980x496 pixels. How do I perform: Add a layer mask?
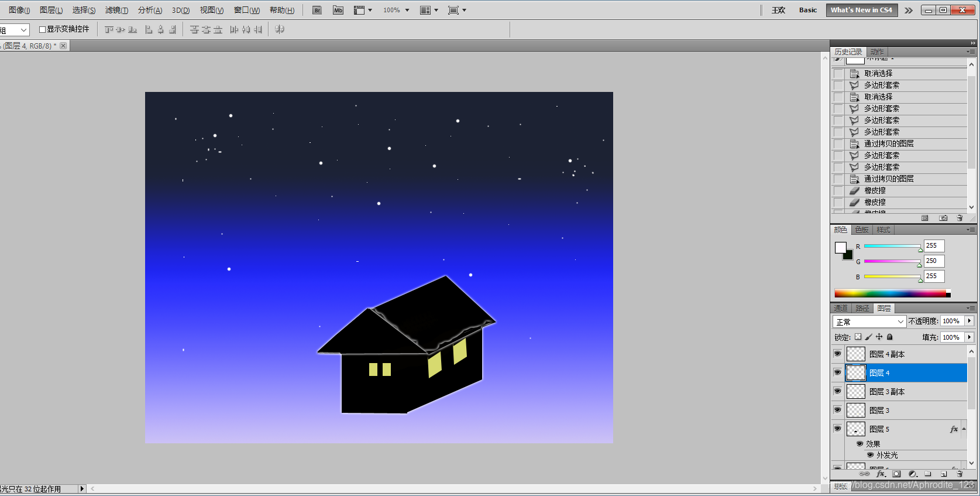pos(896,474)
